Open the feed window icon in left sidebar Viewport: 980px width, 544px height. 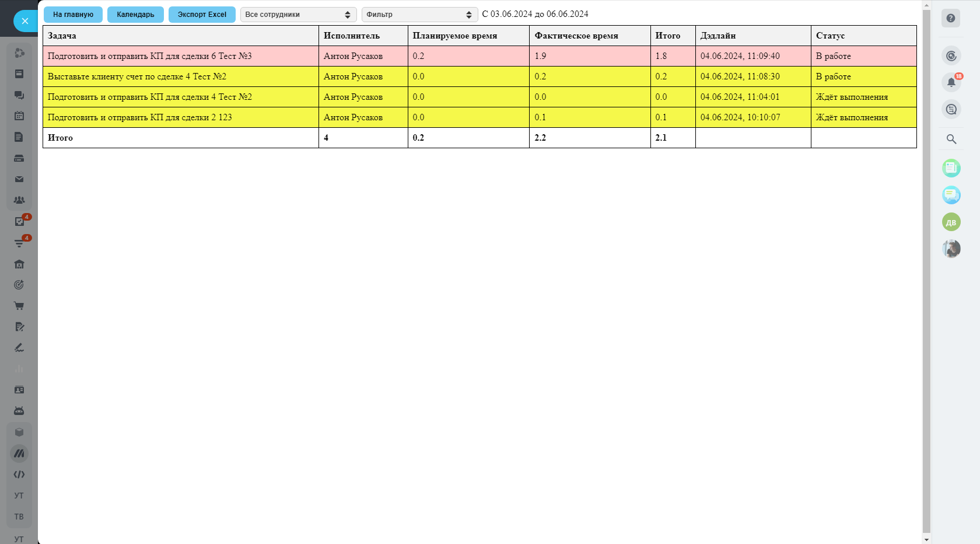tap(19, 74)
